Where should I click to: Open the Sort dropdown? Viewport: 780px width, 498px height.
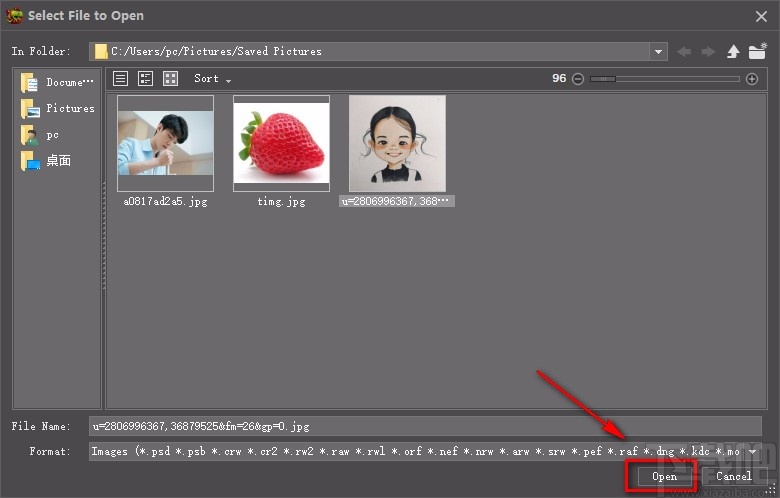[212, 79]
